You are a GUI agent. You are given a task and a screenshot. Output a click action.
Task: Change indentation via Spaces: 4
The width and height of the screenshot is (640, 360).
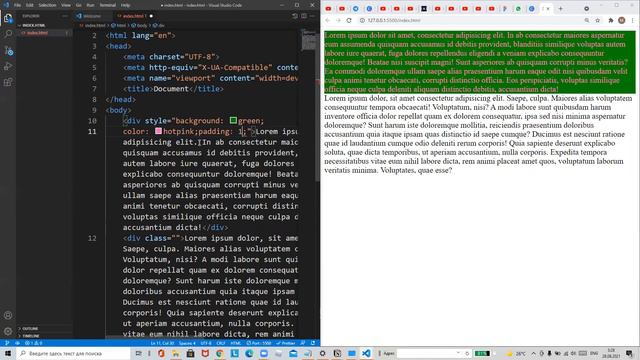coord(187,343)
